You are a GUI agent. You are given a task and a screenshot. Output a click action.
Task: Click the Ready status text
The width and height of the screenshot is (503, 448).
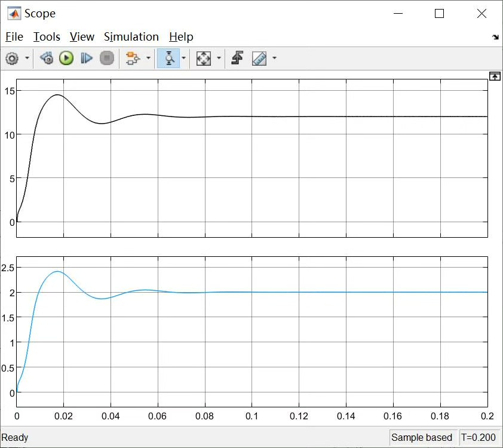click(15, 437)
